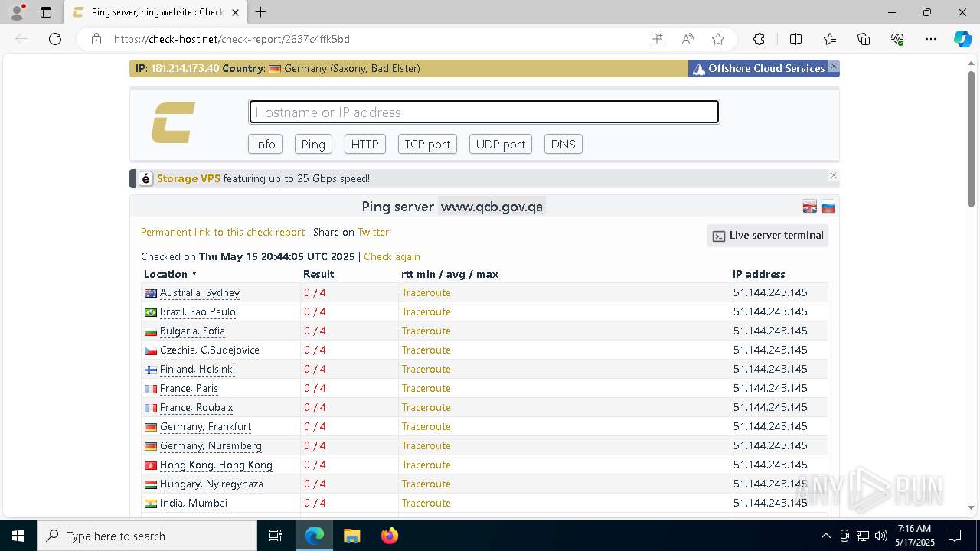Viewport: 980px width, 551px height.
Task: Click Czechia, C.Budejovice location
Action: (x=210, y=350)
